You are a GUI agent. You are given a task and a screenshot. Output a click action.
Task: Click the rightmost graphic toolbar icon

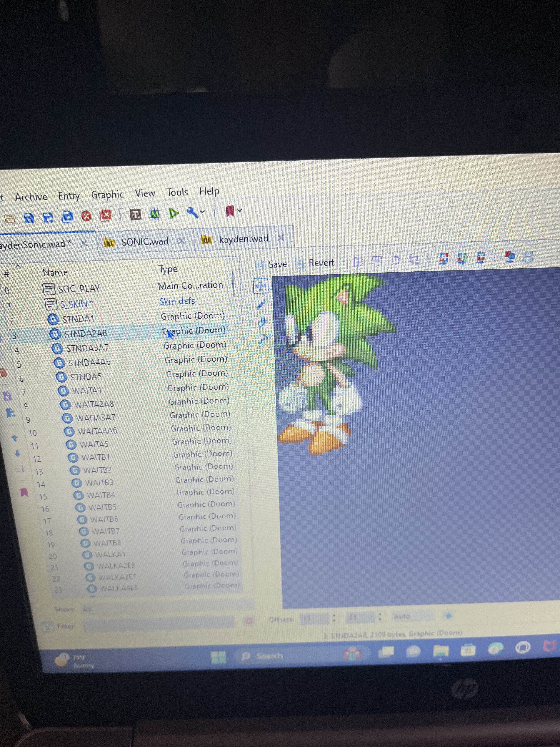tap(528, 257)
